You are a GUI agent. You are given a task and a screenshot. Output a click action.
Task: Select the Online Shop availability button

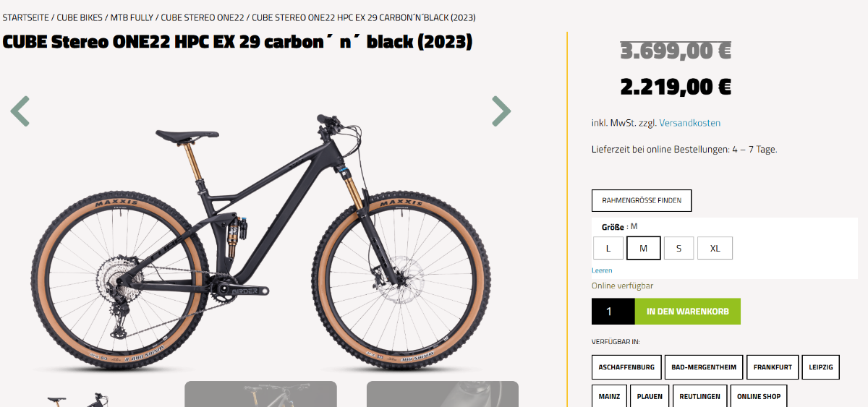click(x=759, y=397)
